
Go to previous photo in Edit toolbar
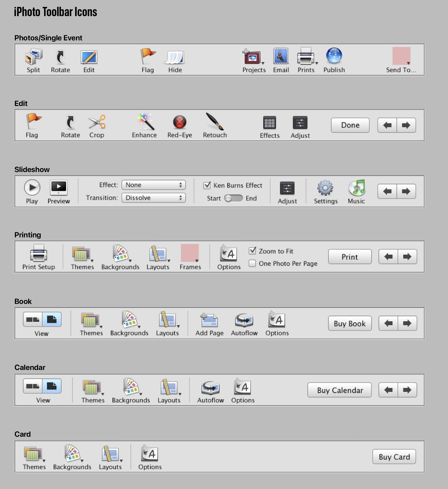click(387, 125)
